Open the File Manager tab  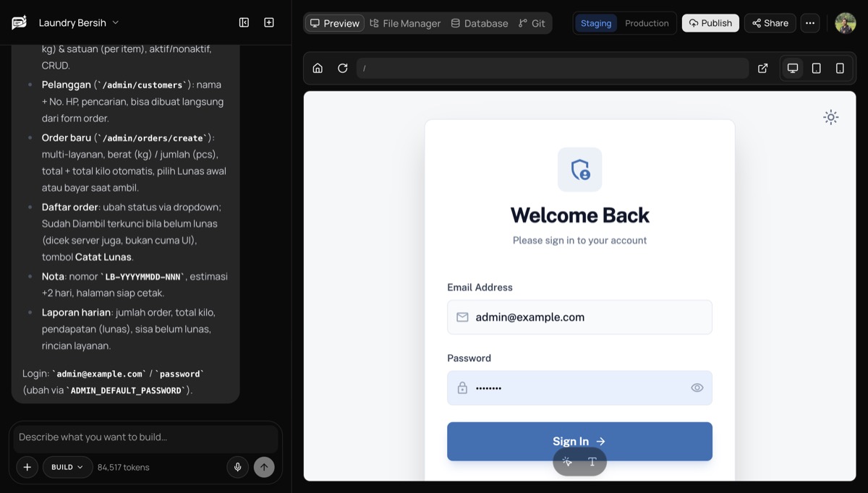pos(405,23)
